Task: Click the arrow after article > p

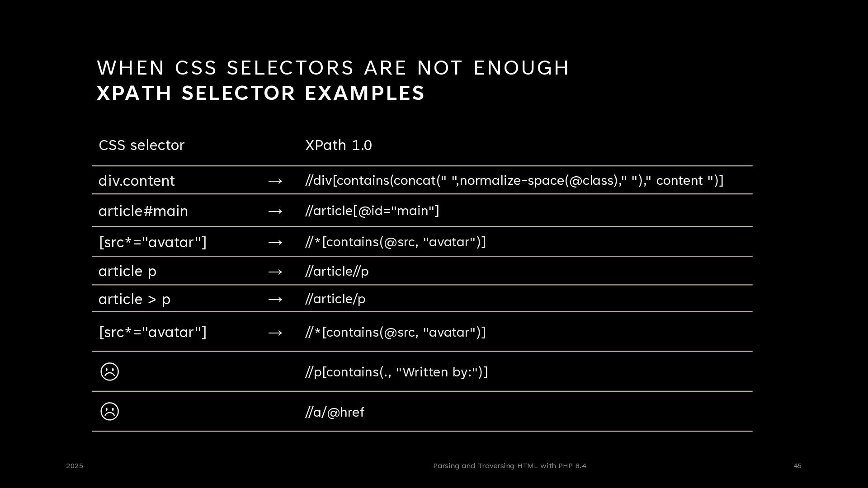Action: 275,300
